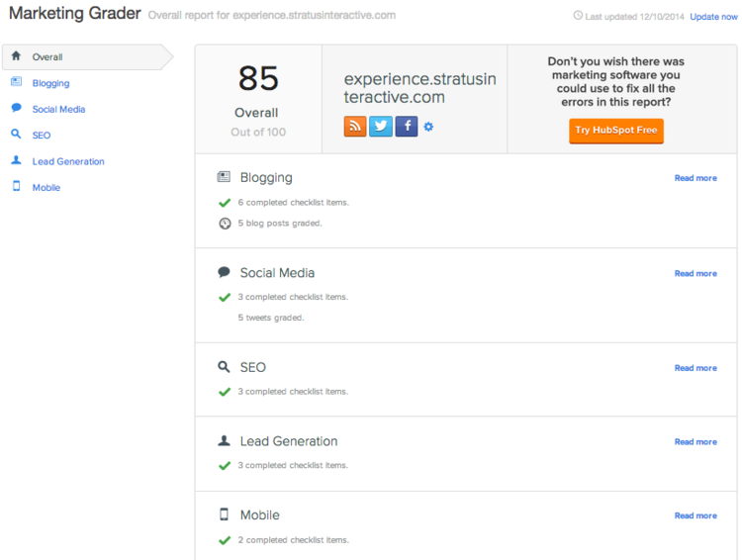Click the experience.stratusinteractive.com domain title
The height and width of the screenshot is (560, 742).
[419, 88]
